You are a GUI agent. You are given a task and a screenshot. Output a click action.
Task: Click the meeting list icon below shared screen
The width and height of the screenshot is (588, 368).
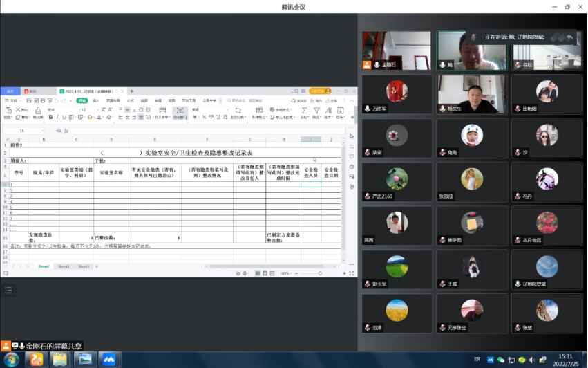(8, 290)
